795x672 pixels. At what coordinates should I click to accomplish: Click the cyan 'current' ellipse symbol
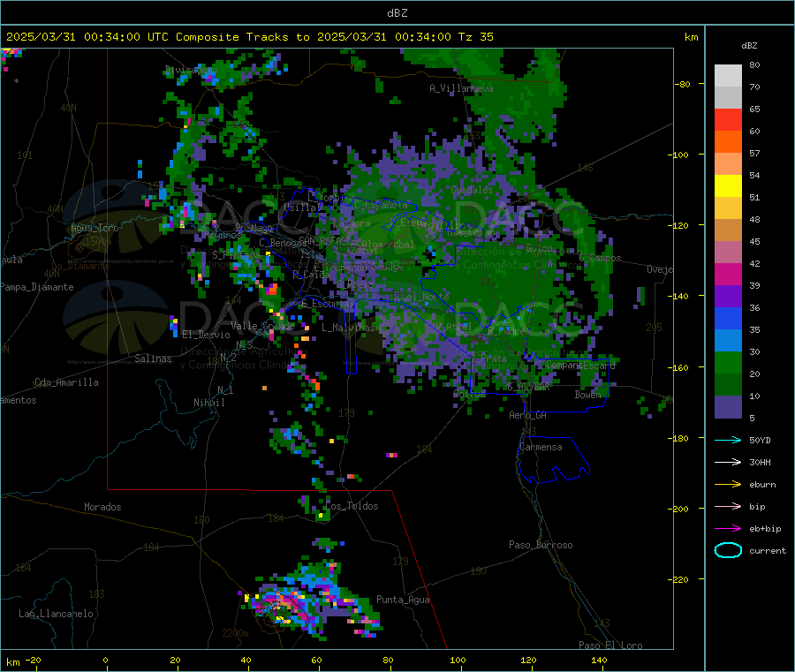click(x=728, y=550)
